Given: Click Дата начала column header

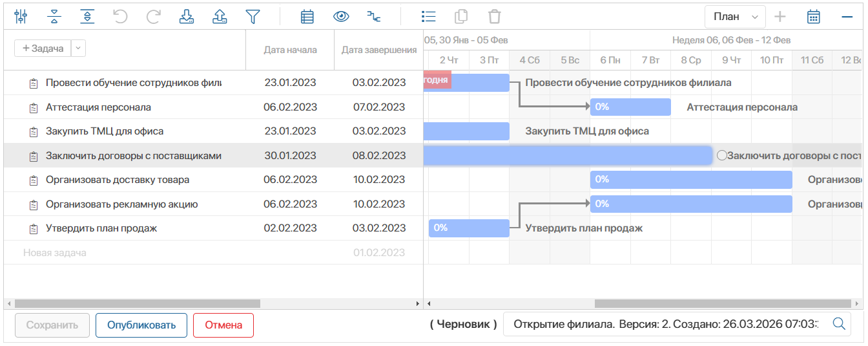Looking at the screenshot, I should 290,50.
